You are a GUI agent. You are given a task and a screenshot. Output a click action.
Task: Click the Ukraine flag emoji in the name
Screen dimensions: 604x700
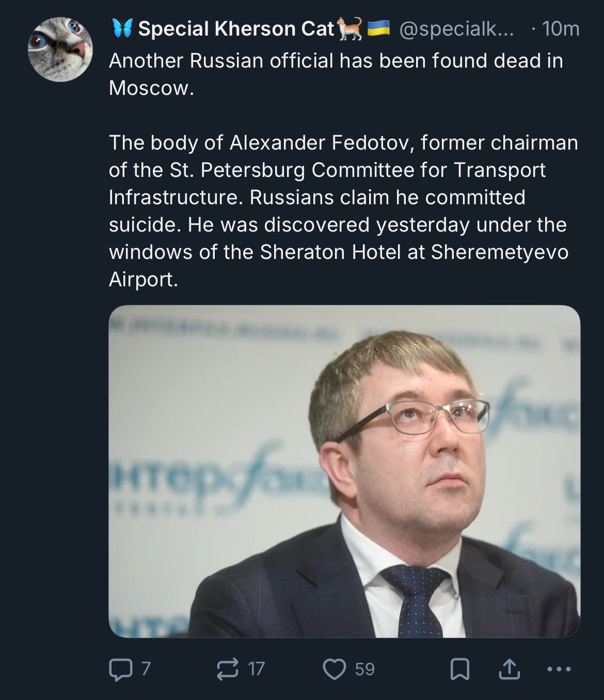(378, 28)
